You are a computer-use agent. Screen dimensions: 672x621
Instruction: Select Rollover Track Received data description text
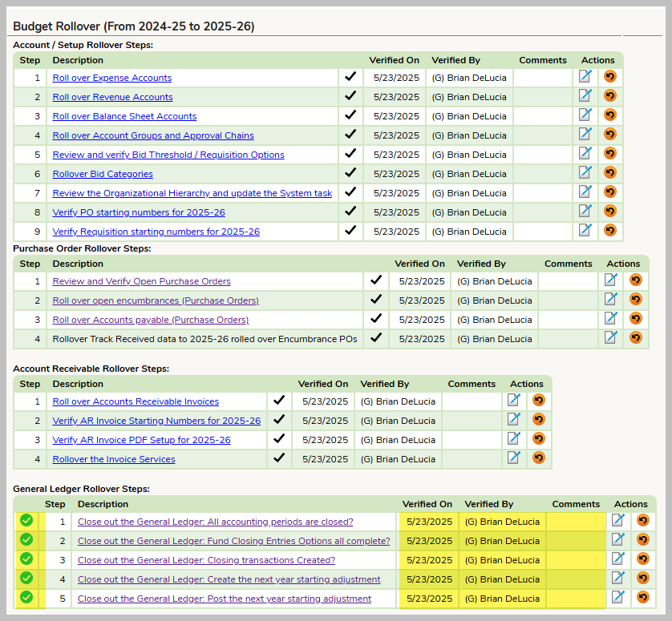(204, 339)
